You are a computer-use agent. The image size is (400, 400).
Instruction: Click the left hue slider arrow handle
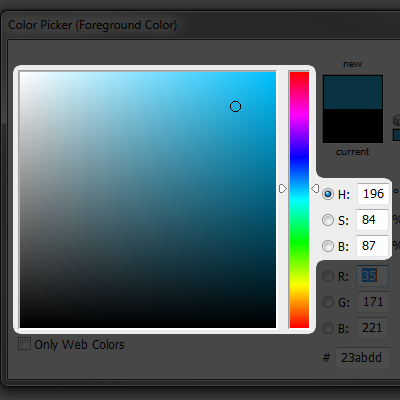coord(283,189)
